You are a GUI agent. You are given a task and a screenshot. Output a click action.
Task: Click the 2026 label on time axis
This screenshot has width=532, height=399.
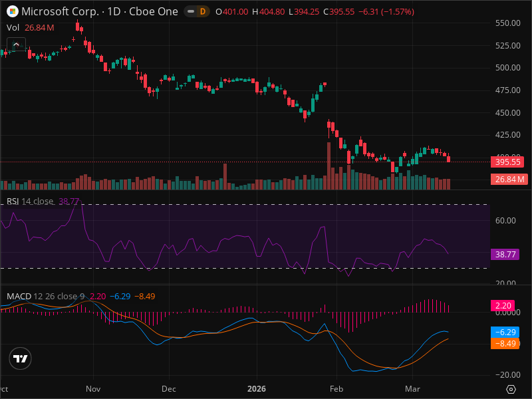coord(257,389)
